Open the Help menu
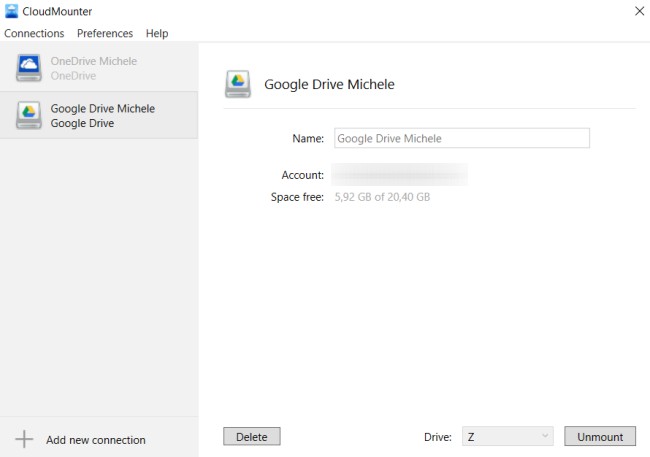 coord(157,33)
